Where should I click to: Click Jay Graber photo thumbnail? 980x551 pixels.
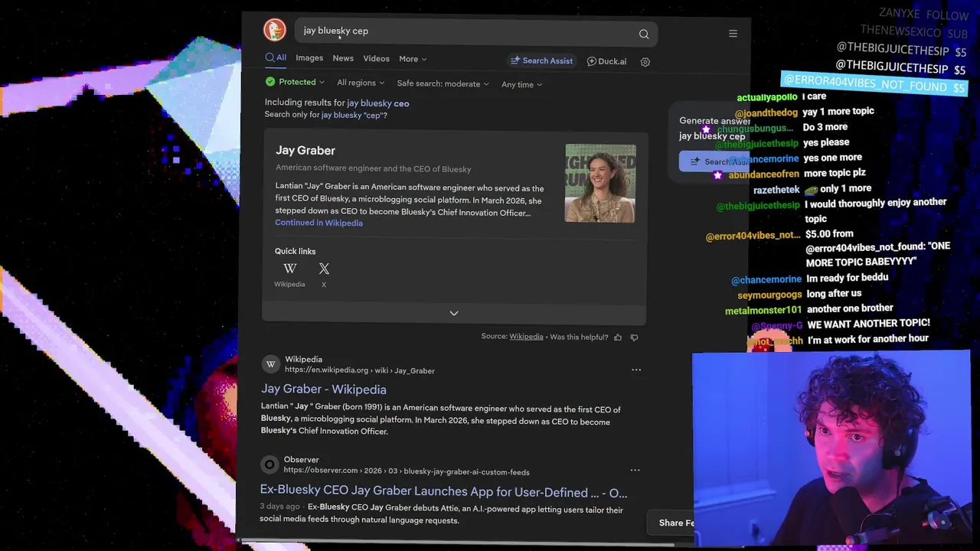click(600, 184)
